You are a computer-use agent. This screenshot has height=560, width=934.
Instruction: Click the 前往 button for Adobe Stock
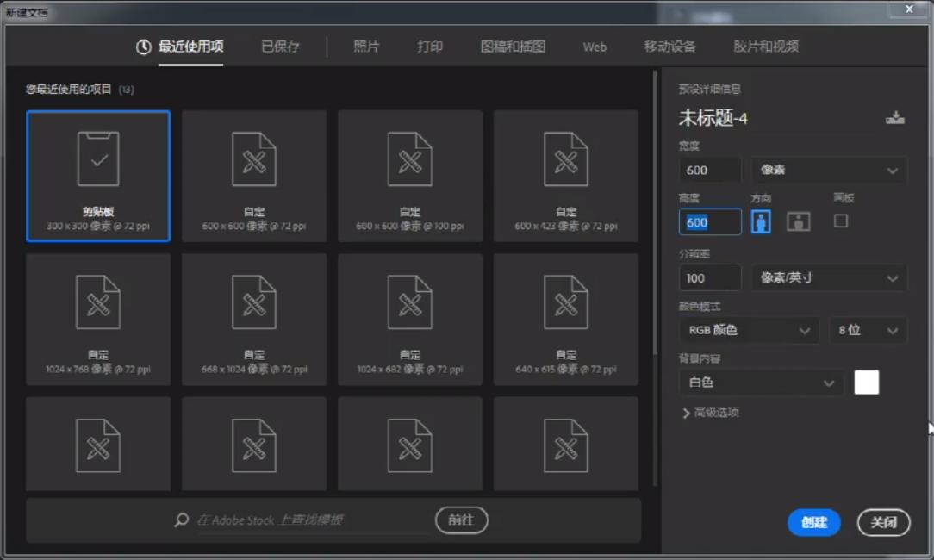pyautogui.click(x=462, y=520)
